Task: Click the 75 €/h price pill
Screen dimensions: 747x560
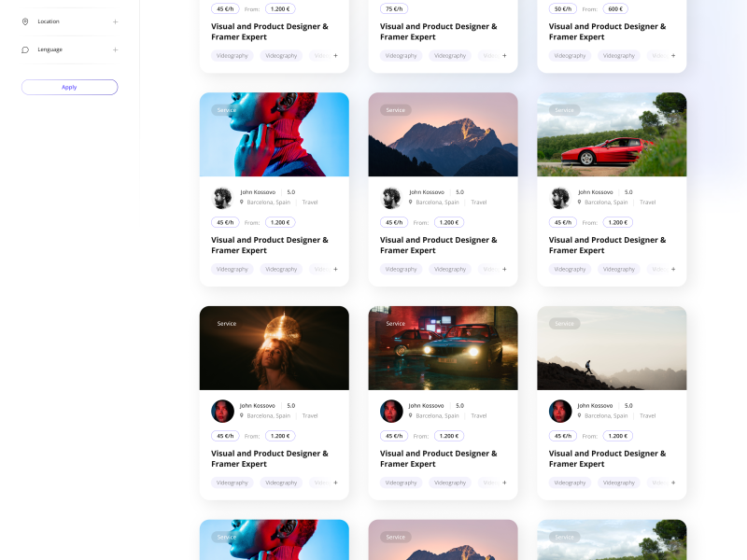Action: tap(394, 8)
